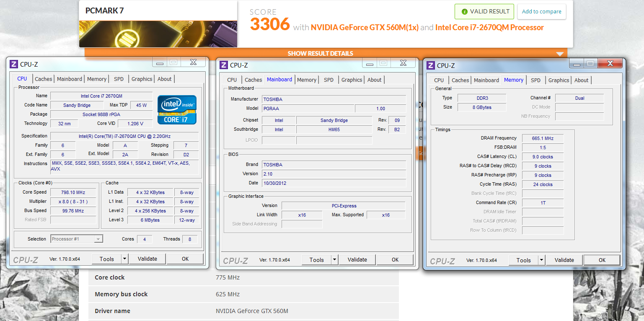Image resolution: width=644 pixels, height=321 pixels.
Task: Click CAS# Latency value 9.0 clocks
Action: click(543, 157)
